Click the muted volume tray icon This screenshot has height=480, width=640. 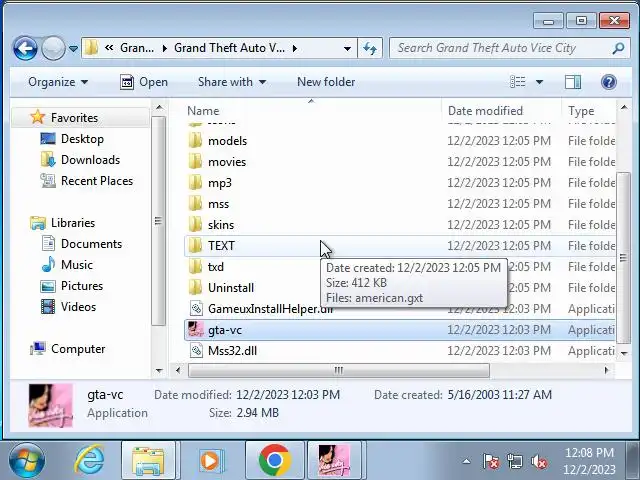539,462
